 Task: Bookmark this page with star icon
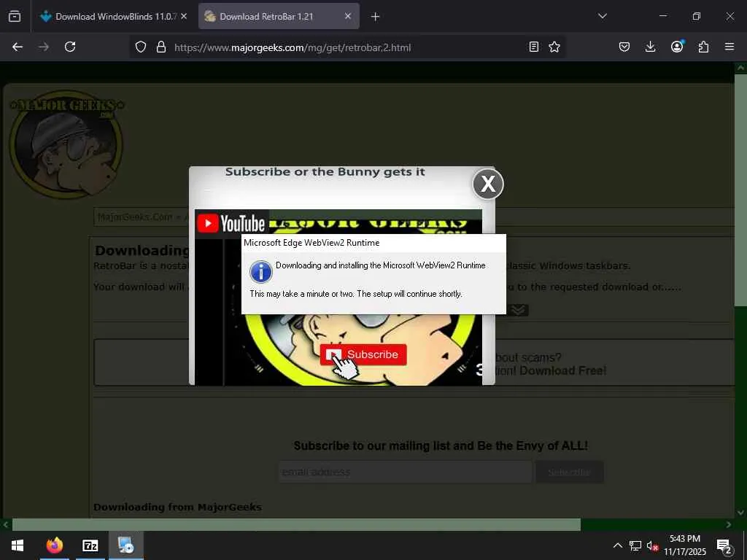click(554, 47)
